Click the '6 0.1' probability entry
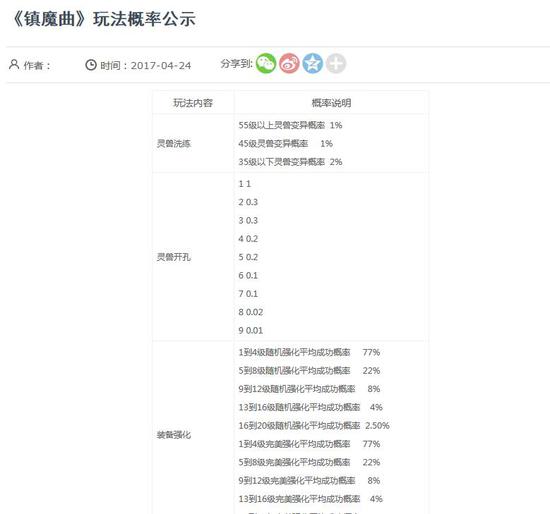550x514 pixels. click(248, 275)
